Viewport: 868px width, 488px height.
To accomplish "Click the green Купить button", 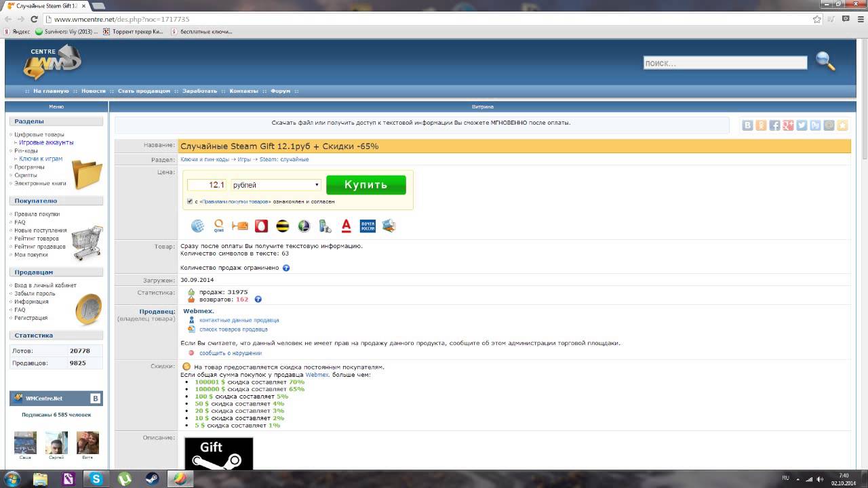I will (366, 184).
